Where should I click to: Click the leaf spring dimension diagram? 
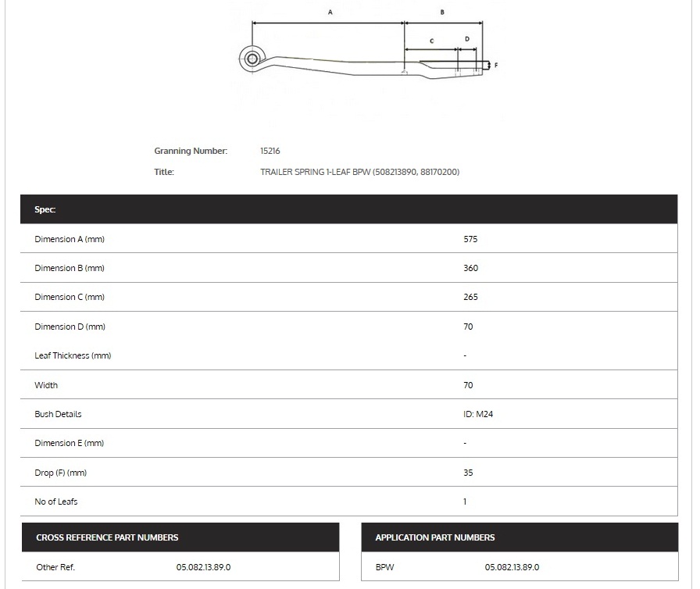click(x=369, y=45)
